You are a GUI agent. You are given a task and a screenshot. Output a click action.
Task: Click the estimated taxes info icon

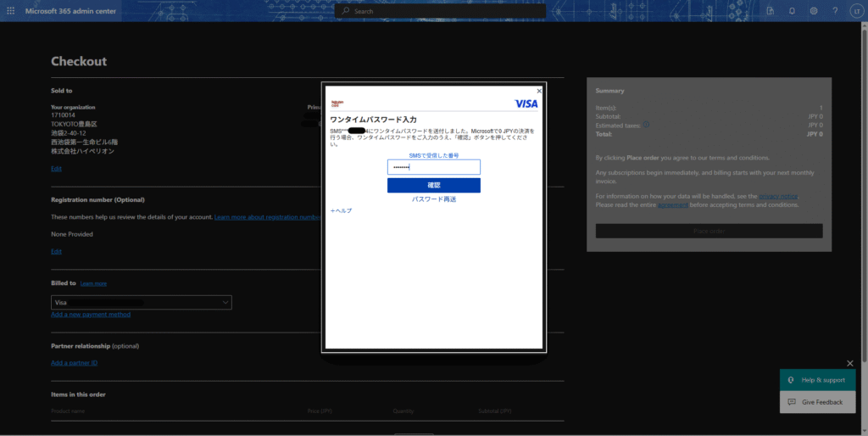[646, 125]
